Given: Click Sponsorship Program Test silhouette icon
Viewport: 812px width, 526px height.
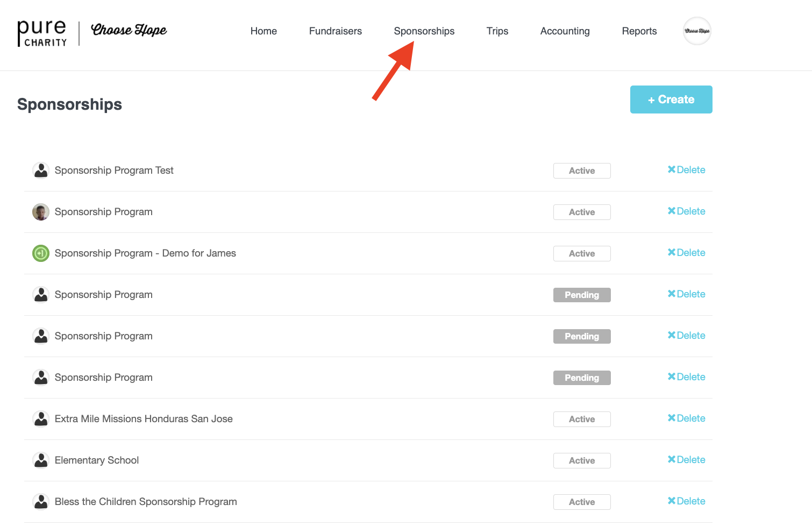Looking at the screenshot, I should (41, 170).
